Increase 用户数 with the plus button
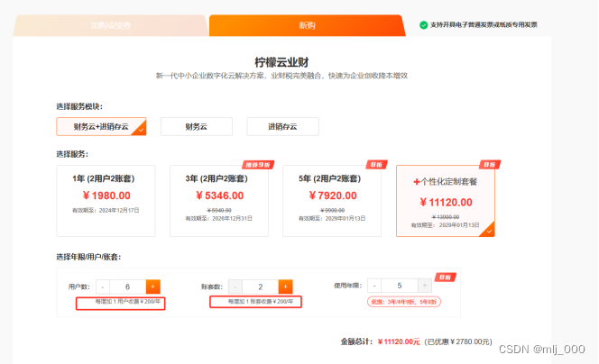Viewport: 599px width, 364px height. [x=152, y=287]
